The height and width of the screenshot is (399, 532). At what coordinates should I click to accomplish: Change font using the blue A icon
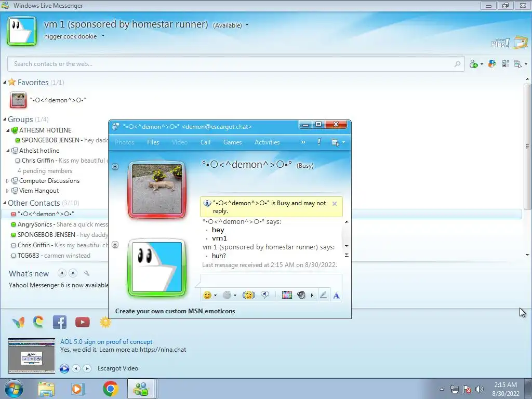pos(336,296)
